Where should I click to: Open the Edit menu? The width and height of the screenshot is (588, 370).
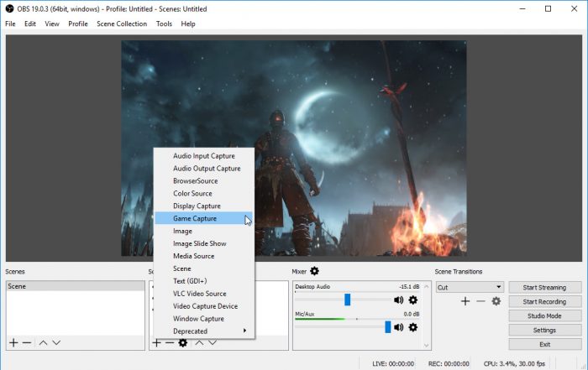30,23
